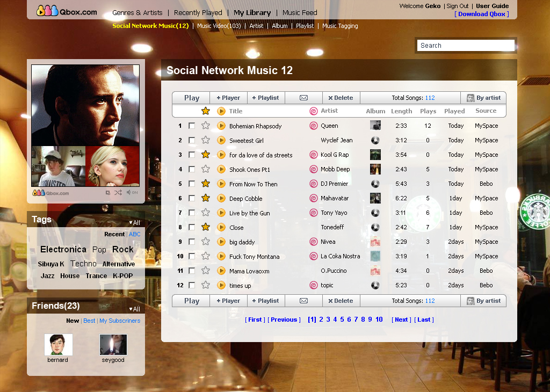Open Bohemian Rhapsody album cover thumbnail
This screenshot has width=550, height=392.
375,125
